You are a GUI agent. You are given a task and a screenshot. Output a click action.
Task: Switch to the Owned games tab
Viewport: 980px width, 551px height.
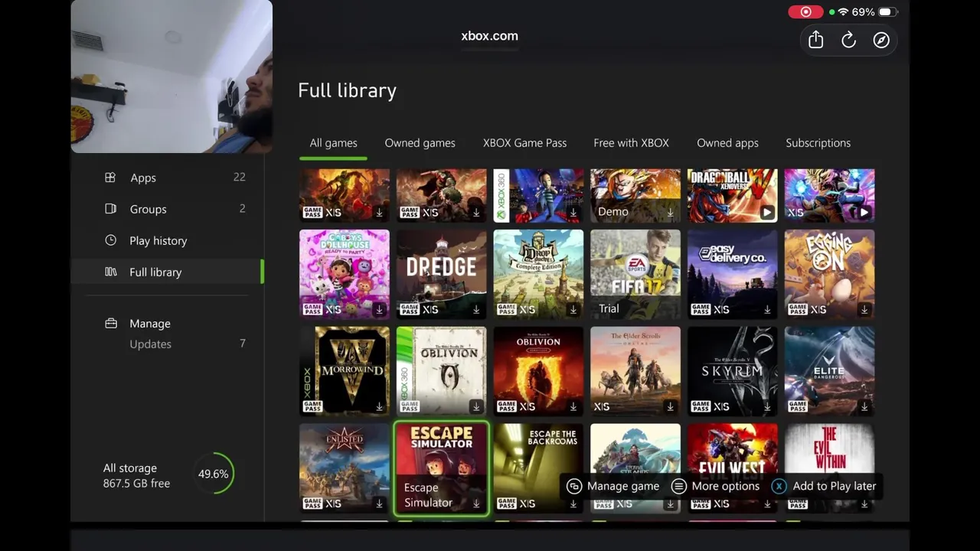tap(420, 143)
